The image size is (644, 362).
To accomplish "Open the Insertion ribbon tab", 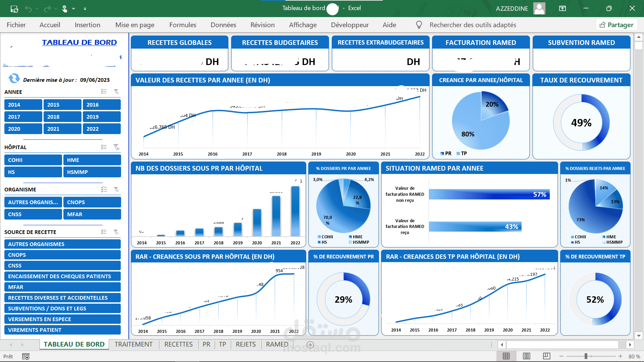I will tap(88, 25).
